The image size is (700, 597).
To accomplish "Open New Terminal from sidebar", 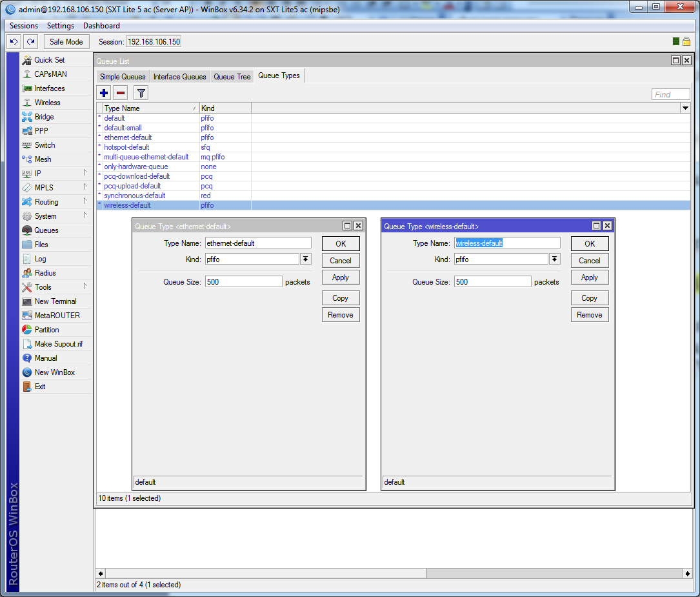I will point(55,301).
